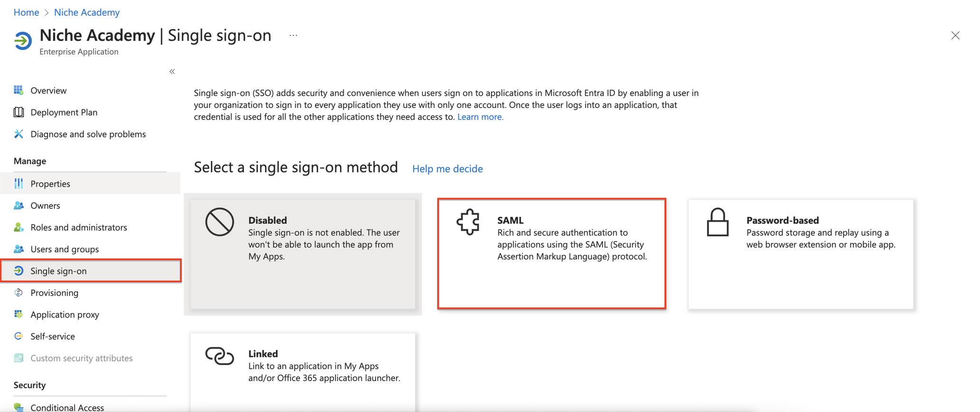The width and height of the screenshot is (980, 412).
Task: Click the Properties bars icon
Action: tap(19, 183)
